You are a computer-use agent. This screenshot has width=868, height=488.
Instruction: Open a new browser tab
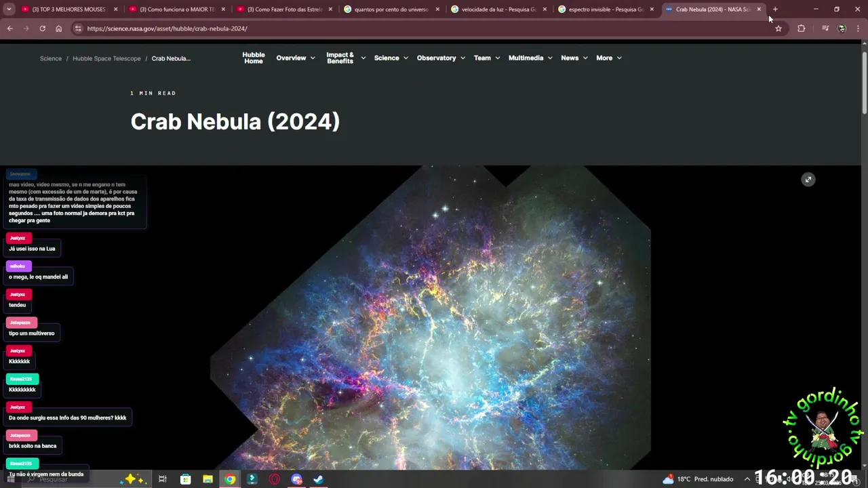coord(775,9)
